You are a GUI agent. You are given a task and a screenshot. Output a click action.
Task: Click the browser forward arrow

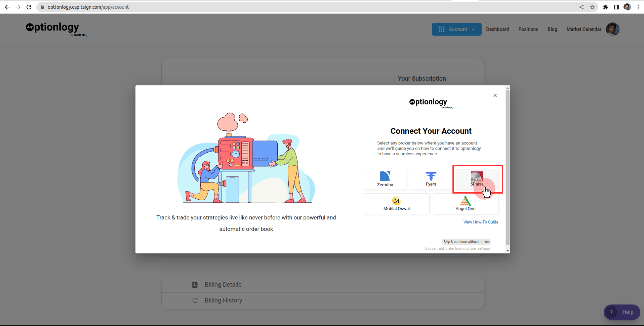point(18,7)
